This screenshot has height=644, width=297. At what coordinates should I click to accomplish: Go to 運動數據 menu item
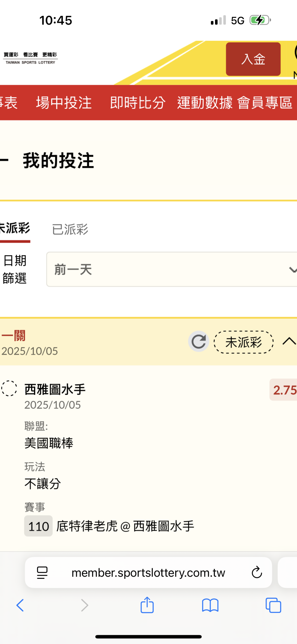(205, 103)
